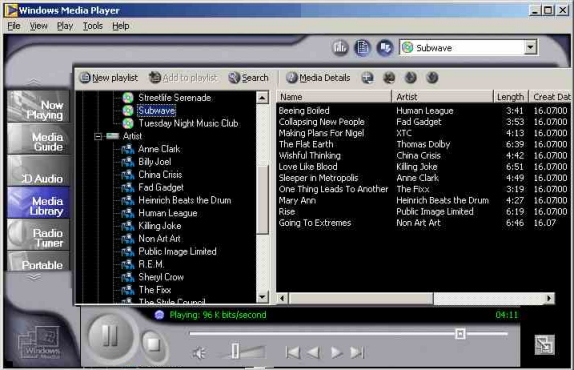The height and width of the screenshot is (370, 574).
Task: Pause playback with the large pause button
Action: [111, 336]
